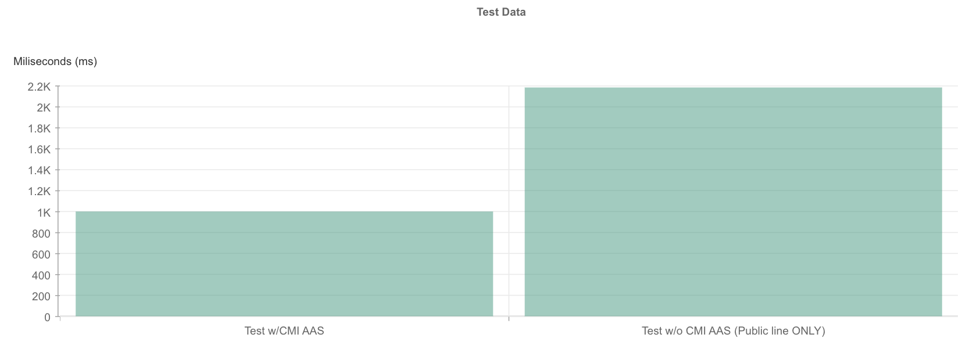Image resolution: width=980 pixels, height=345 pixels.
Task: Click the Miliseconds (ms) axis title
Action: click(55, 61)
